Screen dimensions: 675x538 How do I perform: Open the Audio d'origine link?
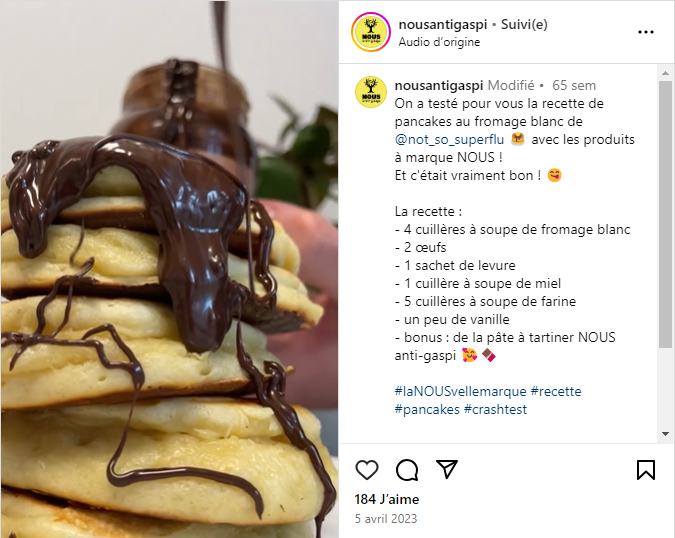coord(439,42)
